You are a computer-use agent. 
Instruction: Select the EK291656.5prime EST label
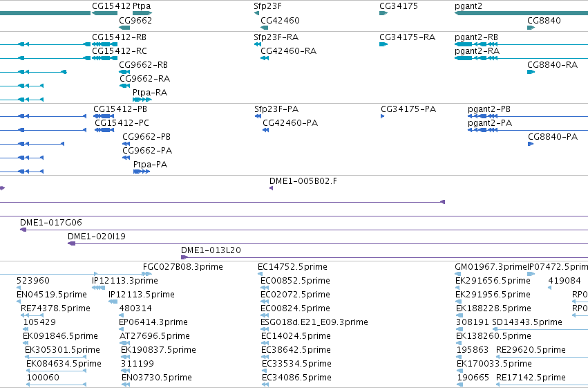tap(493, 281)
